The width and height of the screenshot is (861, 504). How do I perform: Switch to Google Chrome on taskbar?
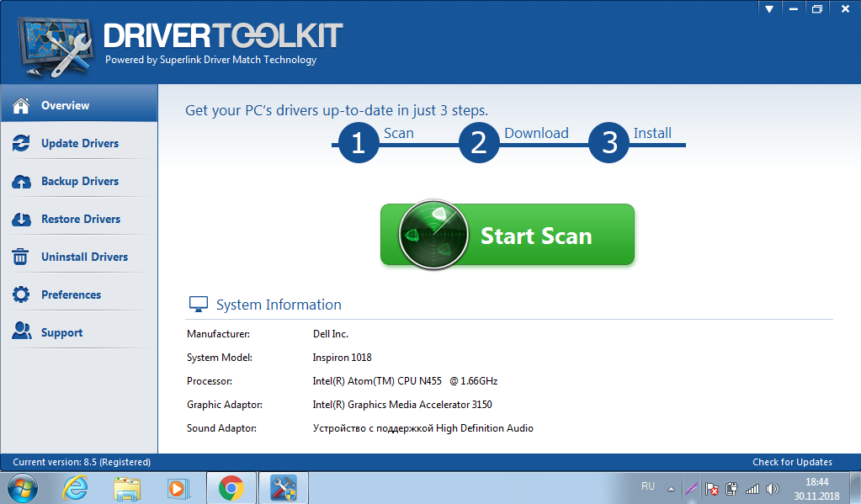[x=231, y=488]
